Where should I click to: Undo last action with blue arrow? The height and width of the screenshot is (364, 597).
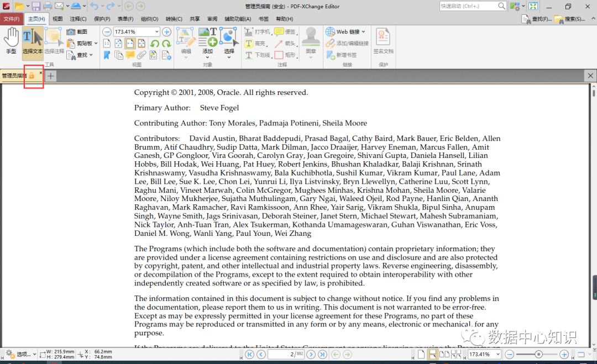click(x=95, y=6)
